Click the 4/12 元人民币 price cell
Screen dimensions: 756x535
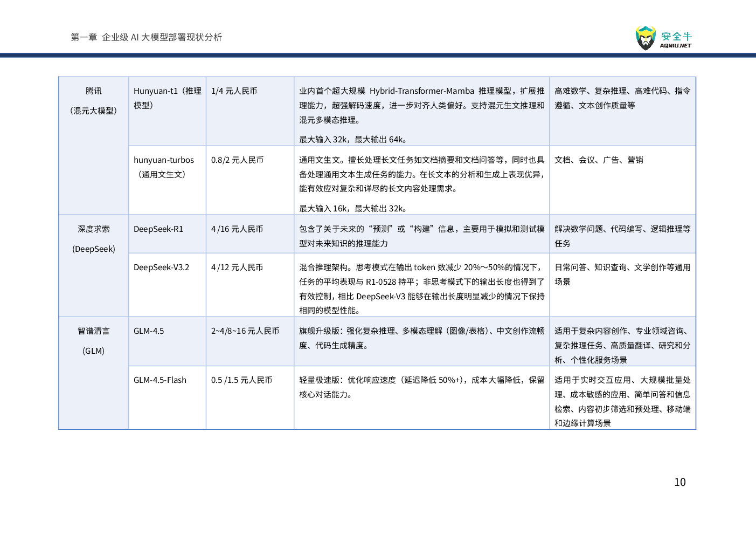(x=237, y=267)
